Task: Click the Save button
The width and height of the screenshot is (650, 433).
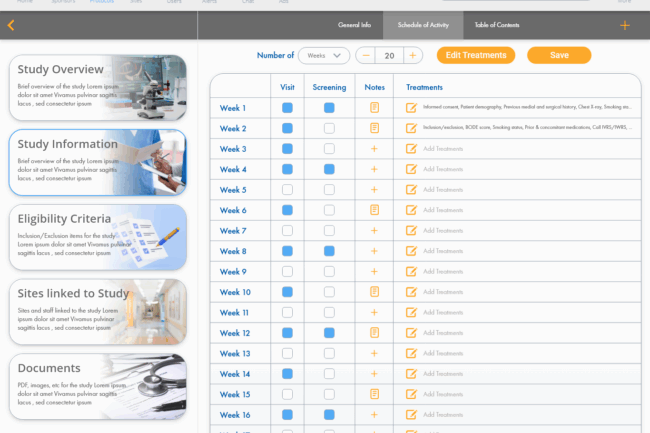Action: click(559, 56)
